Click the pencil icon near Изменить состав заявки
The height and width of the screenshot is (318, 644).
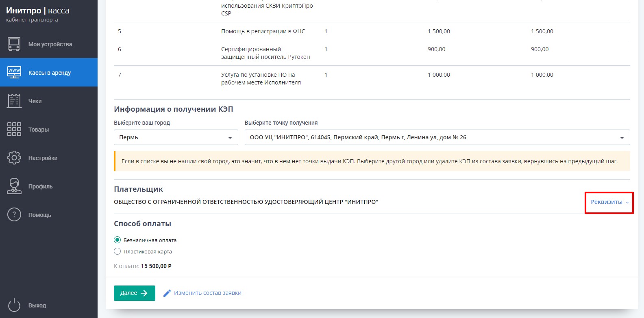click(x=167, y=293)
